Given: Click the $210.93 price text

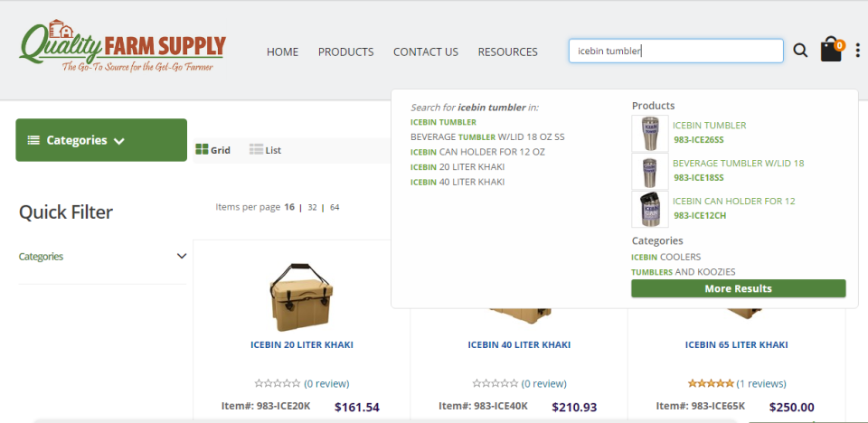Looking at the screenshot, I should point(575,408).
